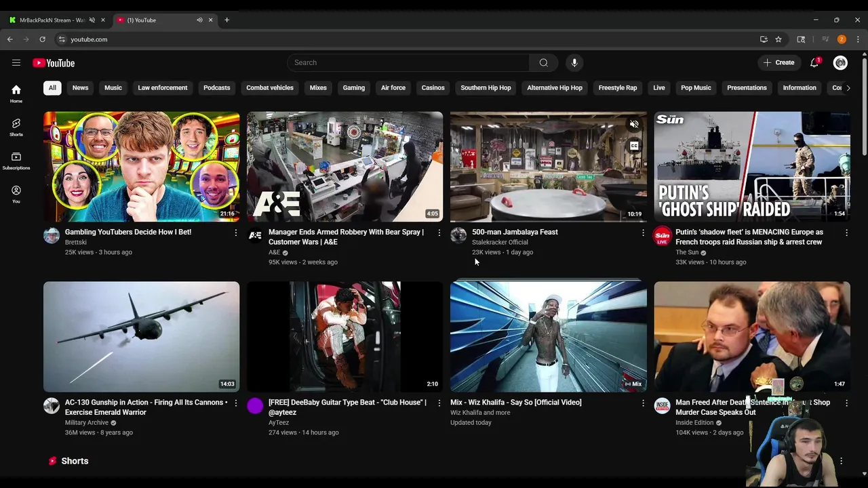Open the notifications bell
The image size is (868, 488).
click(814, 62)
